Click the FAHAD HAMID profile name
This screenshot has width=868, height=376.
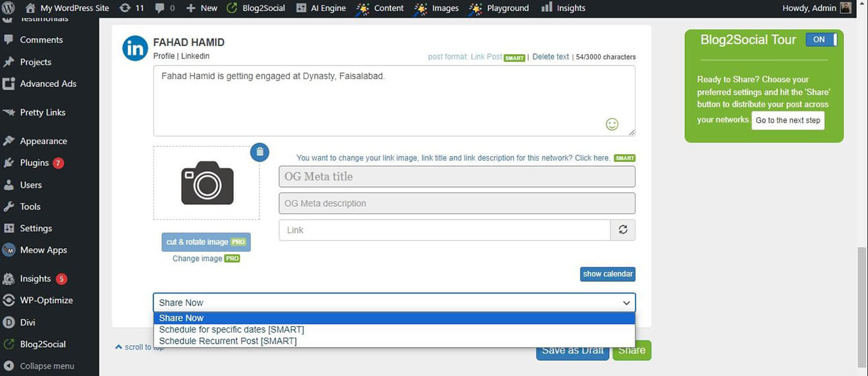pos(189,42)
